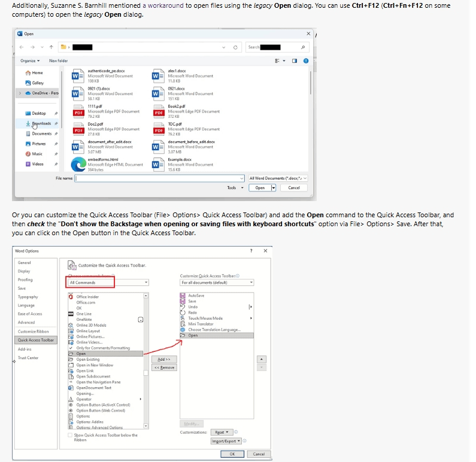
Task: Click the address bar dropdown chevron
Action: click(x=224, y=47)
